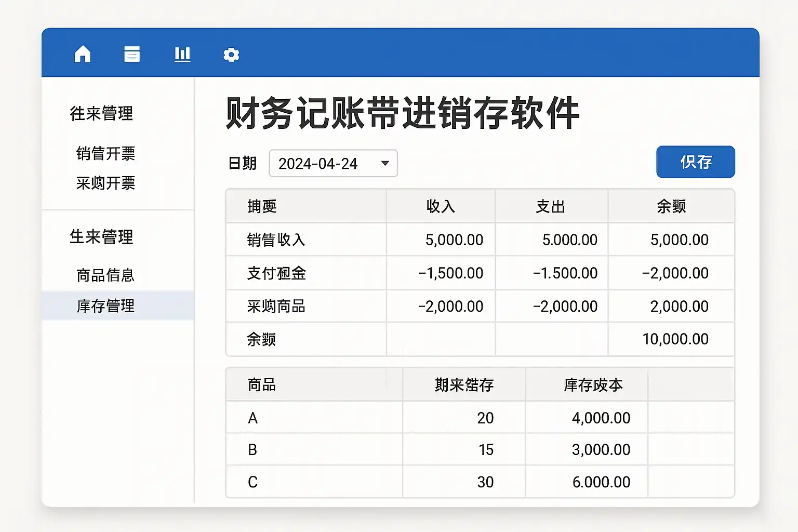Select the 采购商品 row label
This screenshot has width=798, height=532.
click(276, 306)
